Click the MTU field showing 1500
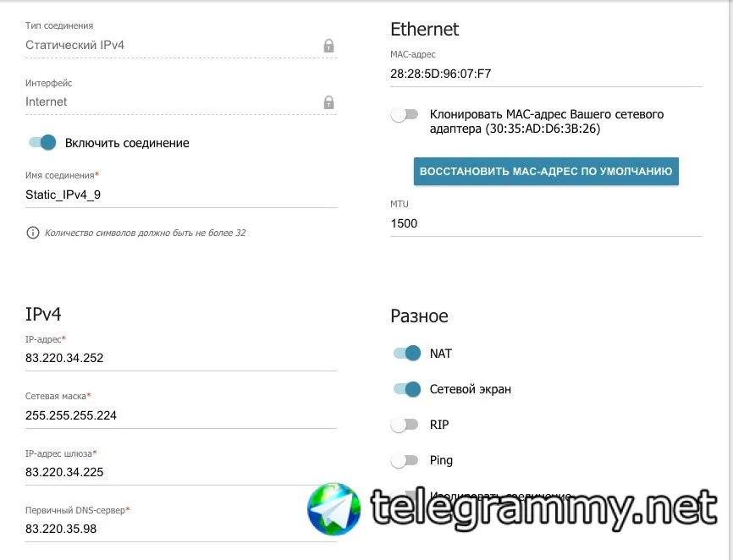The height and width of the screenshot is (560, 733). [x=546, y=223]
